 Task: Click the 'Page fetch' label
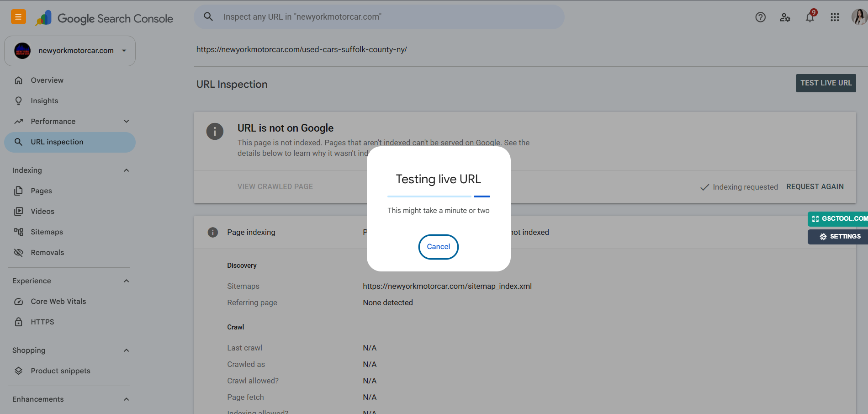tap(245, 398)
